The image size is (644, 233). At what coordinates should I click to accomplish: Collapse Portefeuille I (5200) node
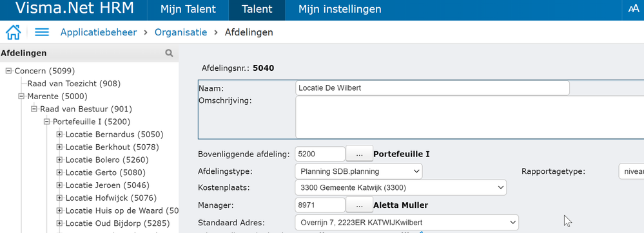47,122
